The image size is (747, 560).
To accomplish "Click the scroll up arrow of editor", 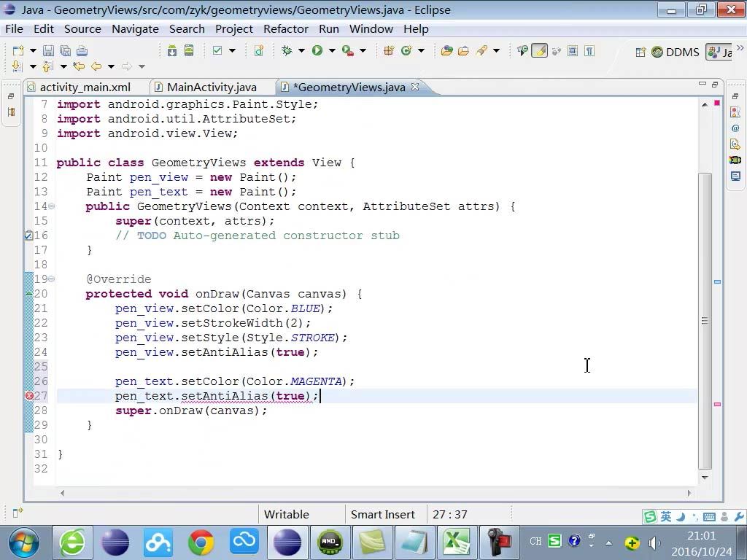I will tap(705, 104).
